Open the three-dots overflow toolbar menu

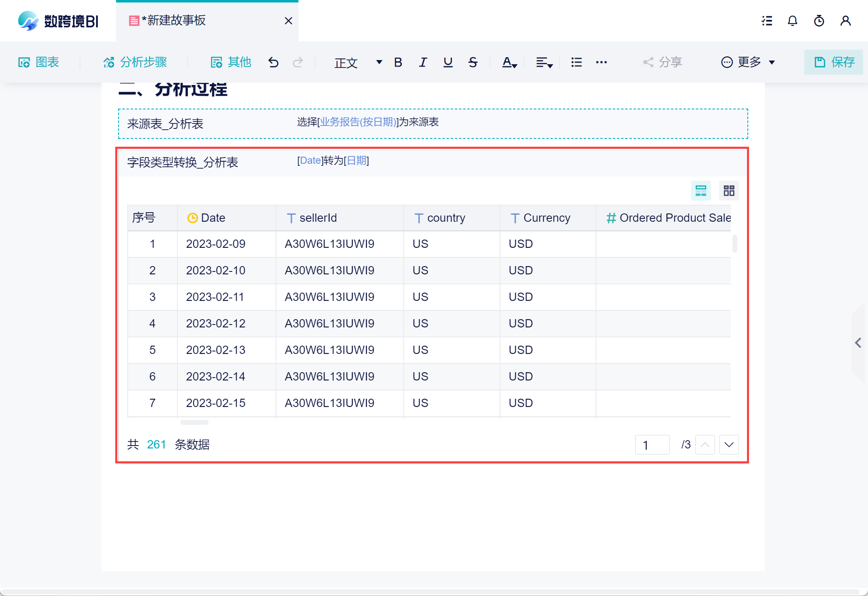(x=601, y=62)
